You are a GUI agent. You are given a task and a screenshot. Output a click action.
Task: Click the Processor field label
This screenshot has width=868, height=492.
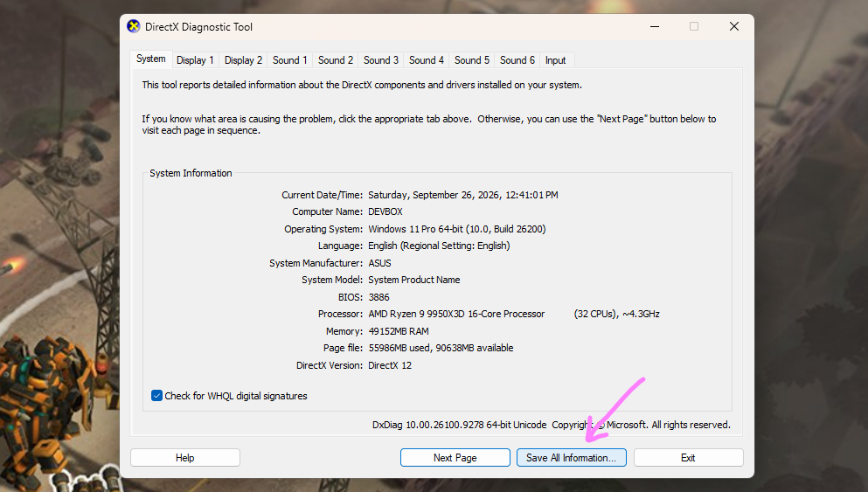340,314
